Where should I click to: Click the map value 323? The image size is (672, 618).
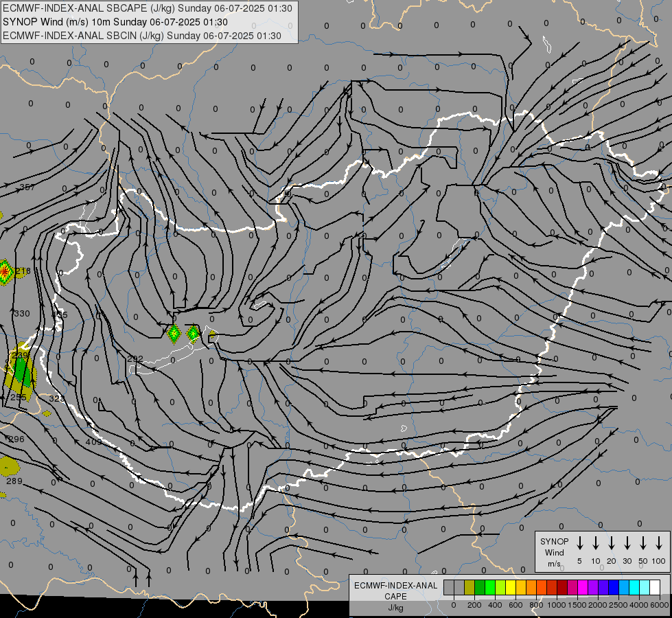pos(56,399)
